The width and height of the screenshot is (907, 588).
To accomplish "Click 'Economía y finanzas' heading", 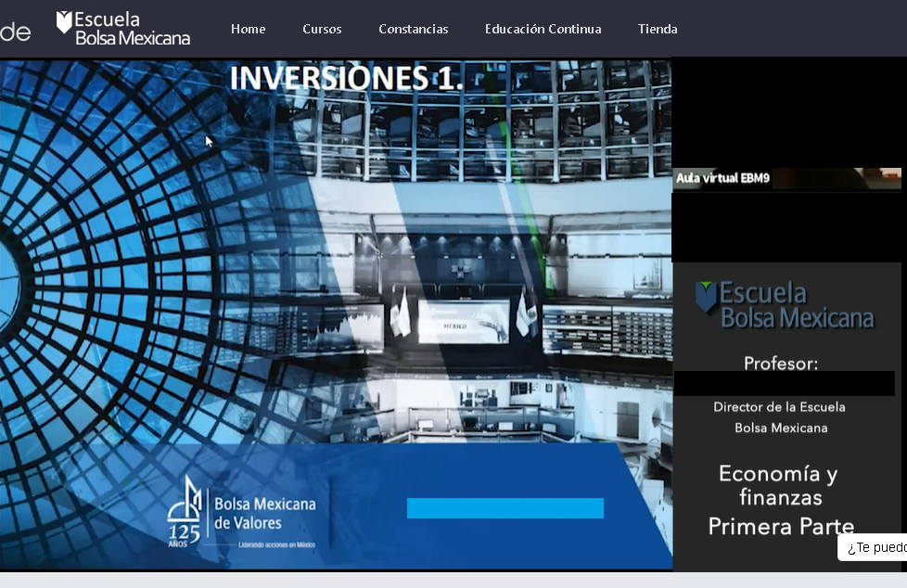I will point(779,486).
